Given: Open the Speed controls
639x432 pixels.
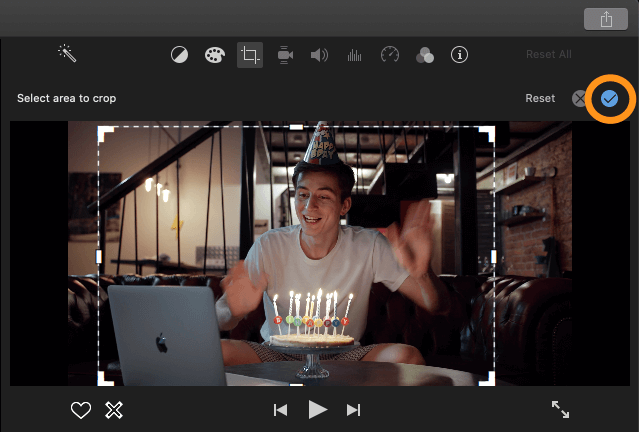Looking at the screenshot, I should pos(390,55).
